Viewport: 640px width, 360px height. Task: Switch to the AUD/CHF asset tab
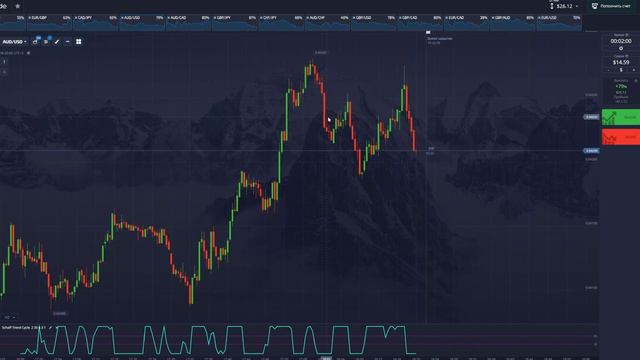327,23
